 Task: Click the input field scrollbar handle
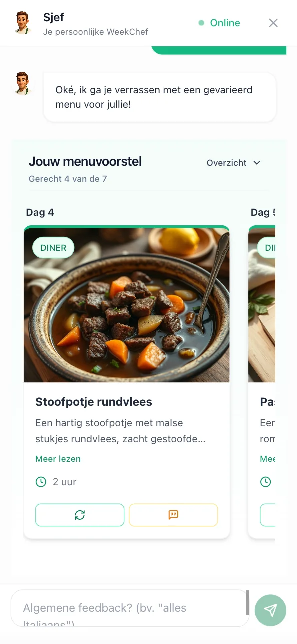(247, 603)
